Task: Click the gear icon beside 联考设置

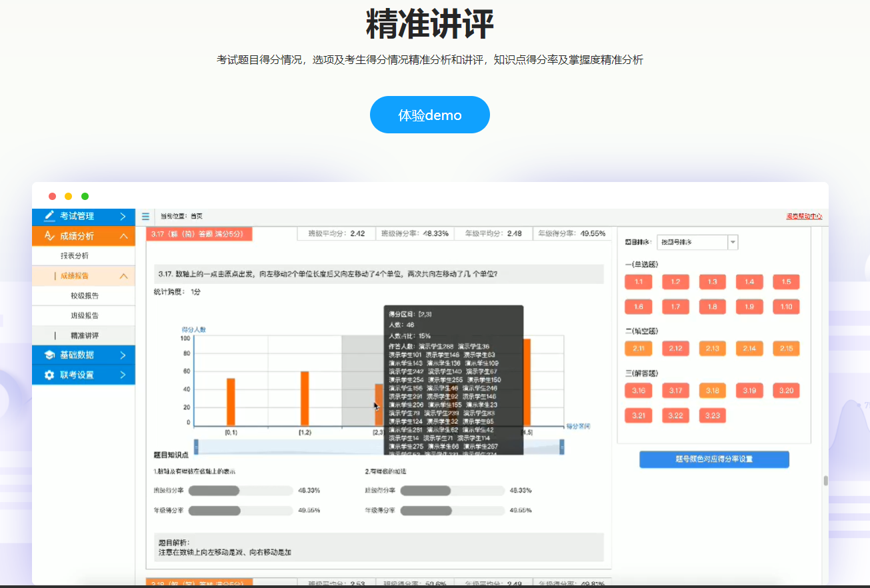Action: tap(49, 375)
